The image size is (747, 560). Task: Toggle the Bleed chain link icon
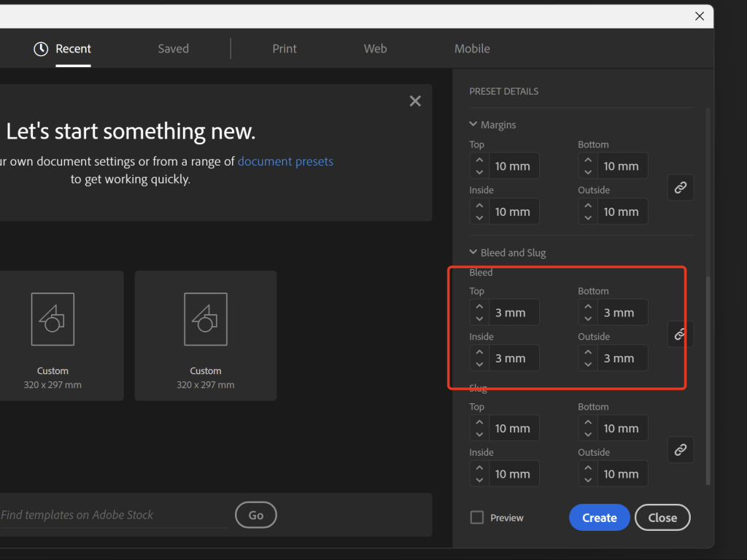(680, 335)
